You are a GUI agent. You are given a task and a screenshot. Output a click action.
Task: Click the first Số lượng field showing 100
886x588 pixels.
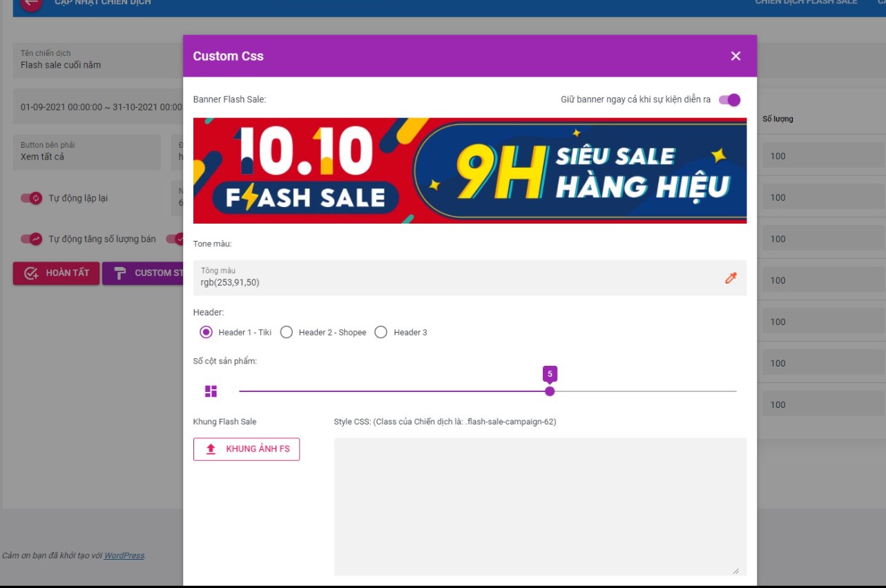tap(824, 156)
